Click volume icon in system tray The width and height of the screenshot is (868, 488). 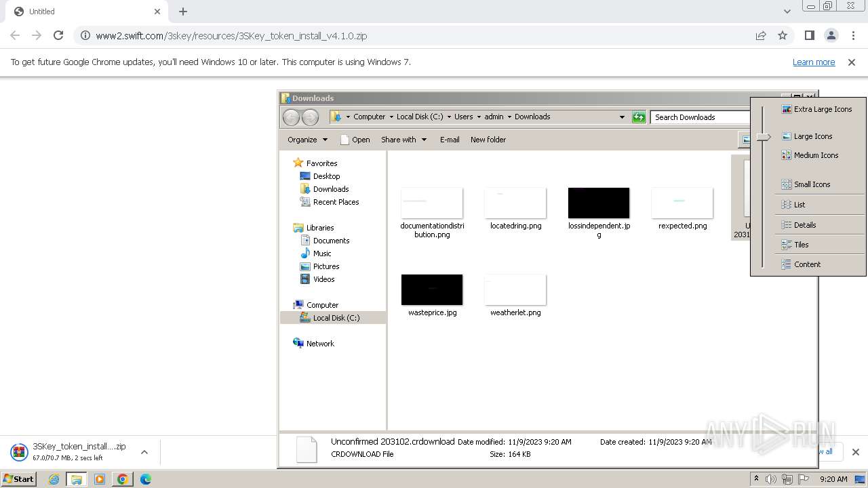point(771,479)
